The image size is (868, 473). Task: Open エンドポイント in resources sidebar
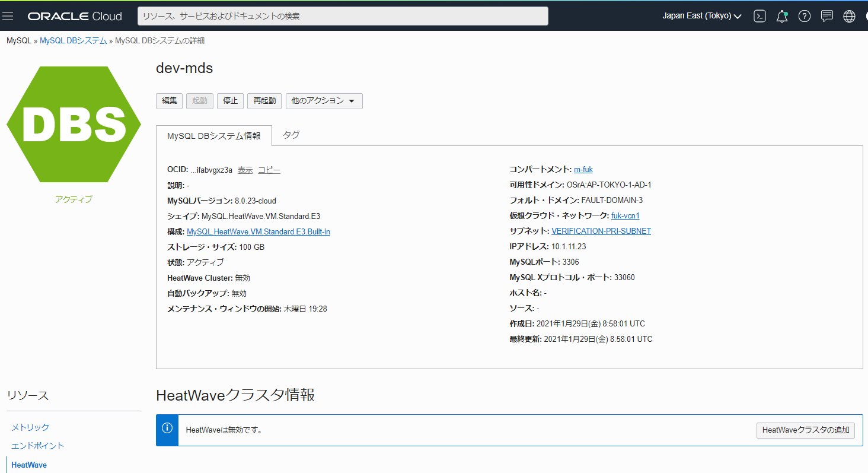(x=37, y=446)
